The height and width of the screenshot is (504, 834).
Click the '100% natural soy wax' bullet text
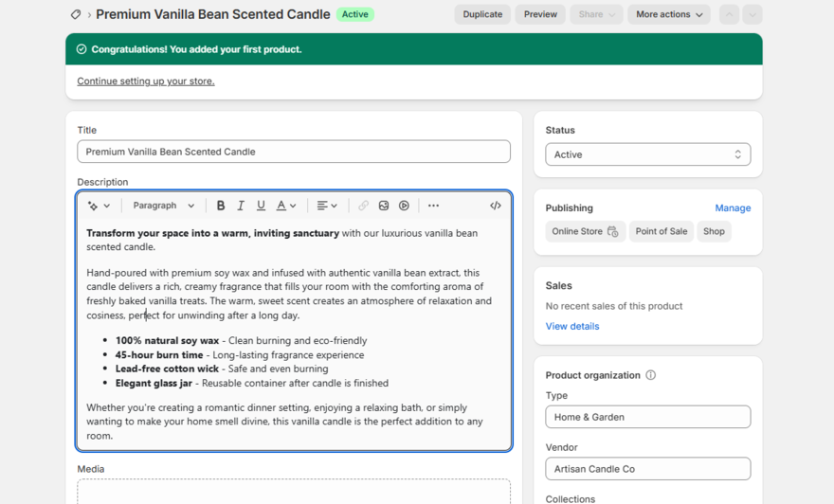click(x=167, y=341)
